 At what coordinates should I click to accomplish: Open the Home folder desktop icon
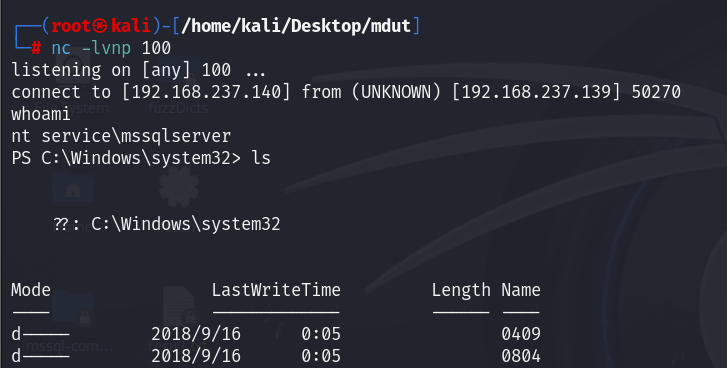pyautogui.click(x=73, y=188)
